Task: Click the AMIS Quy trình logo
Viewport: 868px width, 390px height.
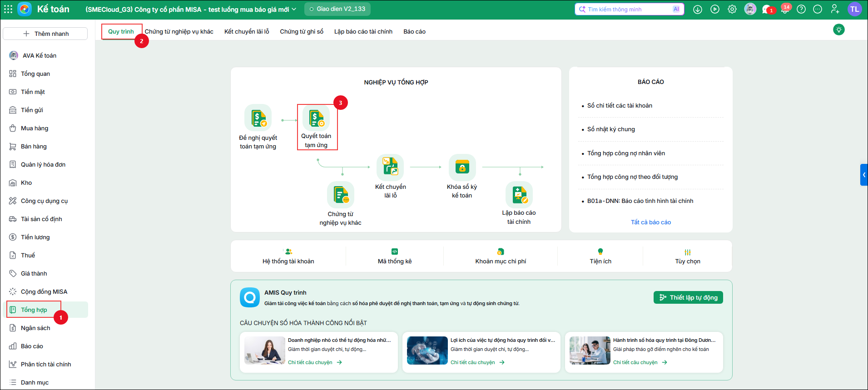Action: click(x=249, y=297)
